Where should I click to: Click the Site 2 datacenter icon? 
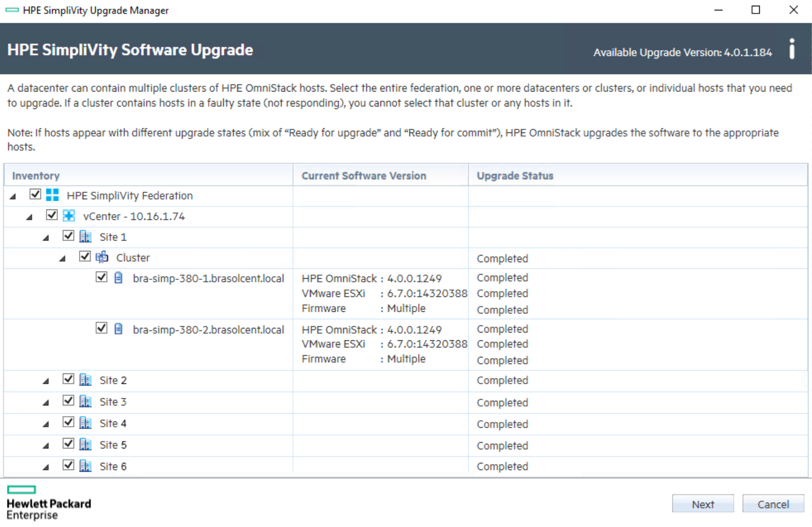(85, 380)
